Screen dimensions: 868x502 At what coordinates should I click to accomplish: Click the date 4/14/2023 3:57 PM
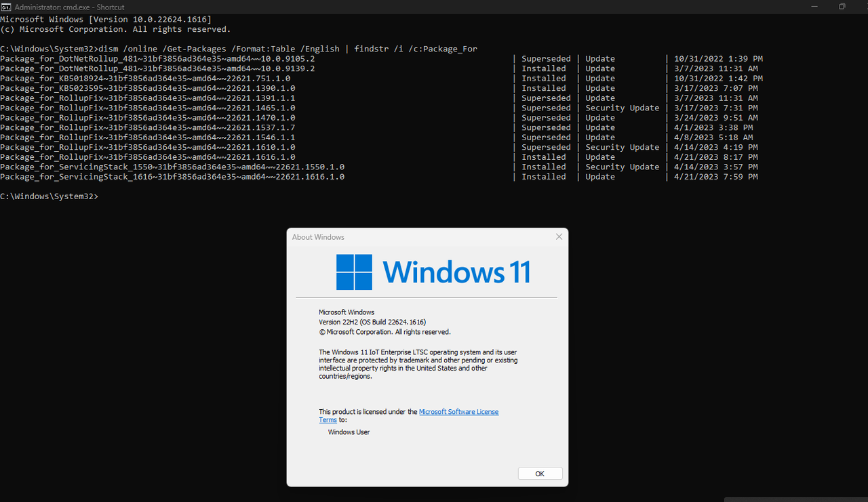tap(716, 167)
